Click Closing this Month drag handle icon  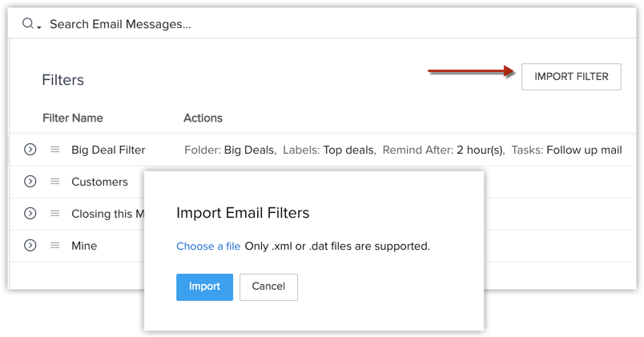55,214
